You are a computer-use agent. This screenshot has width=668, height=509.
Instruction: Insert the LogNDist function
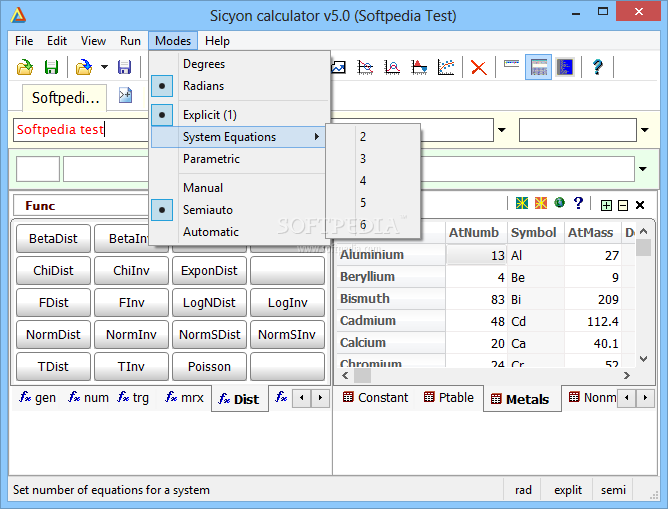209,302
